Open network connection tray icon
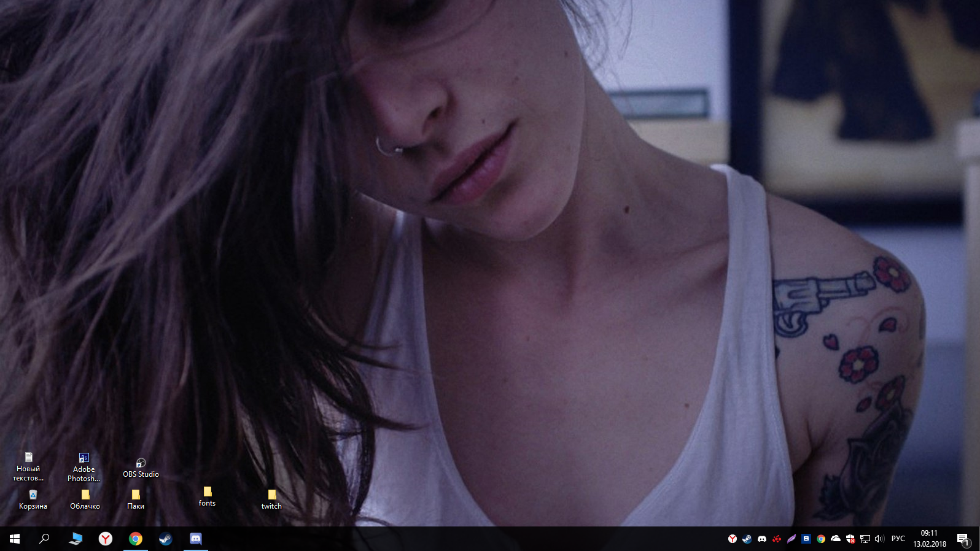 (865, 539)
